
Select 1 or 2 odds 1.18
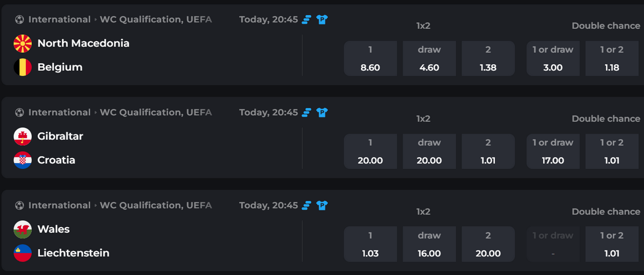(x=612, y=59)
